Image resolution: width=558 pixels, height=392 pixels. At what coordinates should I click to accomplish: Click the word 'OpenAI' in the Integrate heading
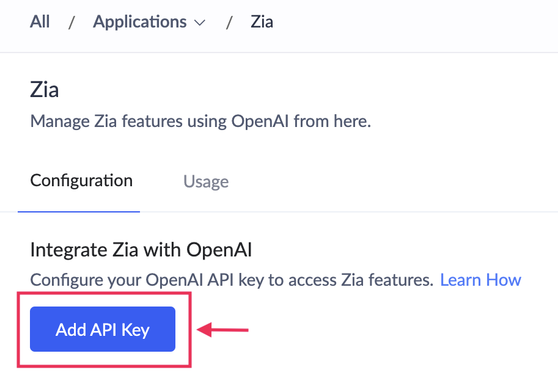click(219, 250)
